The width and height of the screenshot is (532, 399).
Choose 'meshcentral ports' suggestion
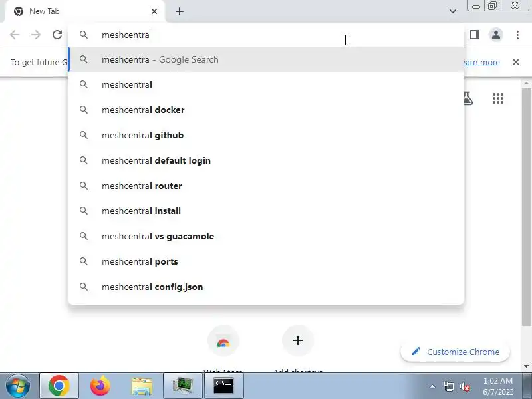(x=266, y=261)
